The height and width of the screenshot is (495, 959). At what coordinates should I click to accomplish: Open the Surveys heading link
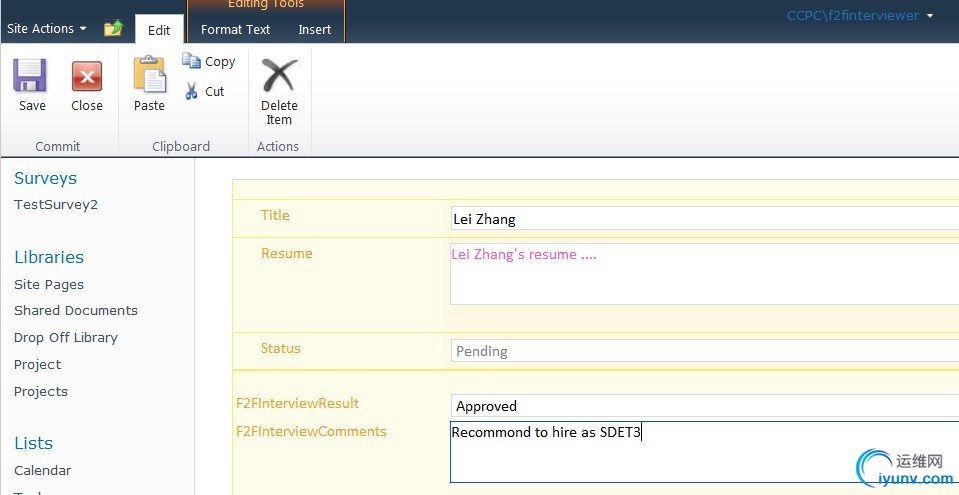(45, 178)
